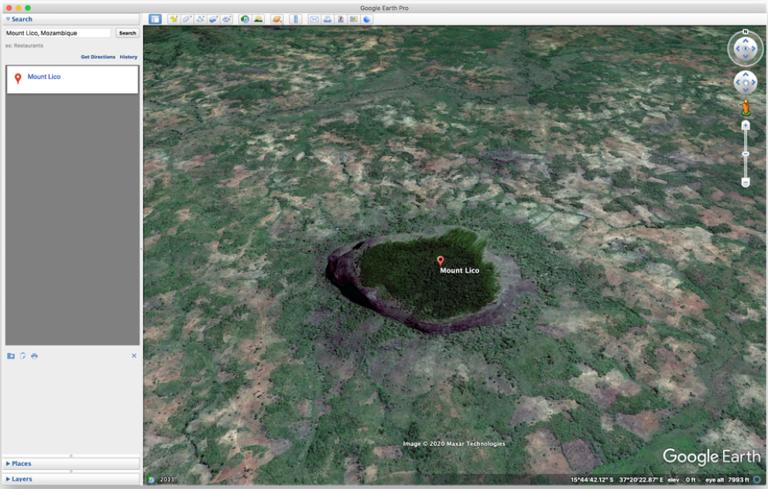Click the Mount Lico placemark pin on the map
Screen dimensions: 768x489
pyautogui.click(x=440, y=261)
